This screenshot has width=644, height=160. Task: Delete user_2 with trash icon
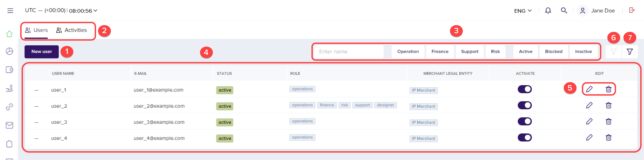coord(609,105)
